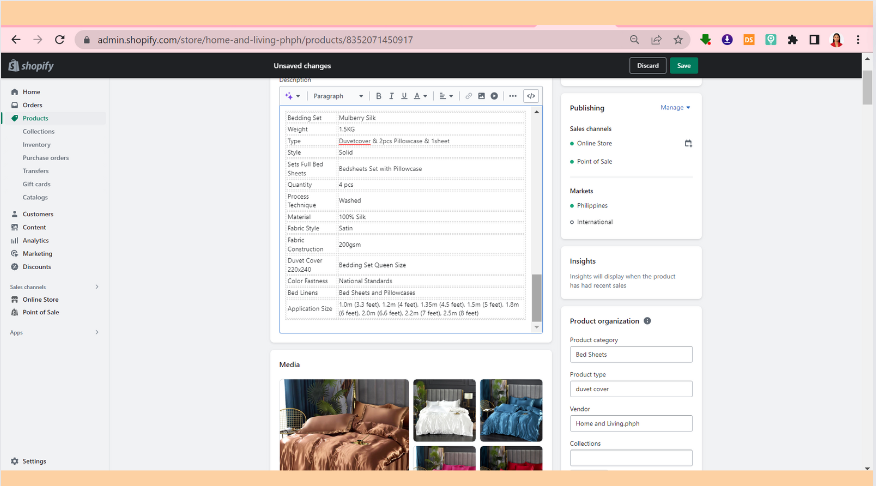Expand the Sales channels section in the sidebar
The height and width of the screenshot is (486, 876).
(x=97, y=287)
